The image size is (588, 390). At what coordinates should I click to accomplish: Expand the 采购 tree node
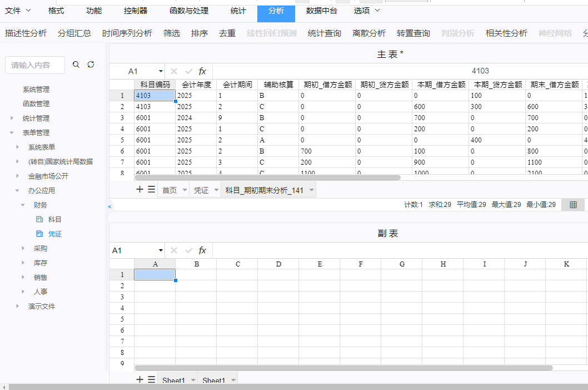(23, 249)
